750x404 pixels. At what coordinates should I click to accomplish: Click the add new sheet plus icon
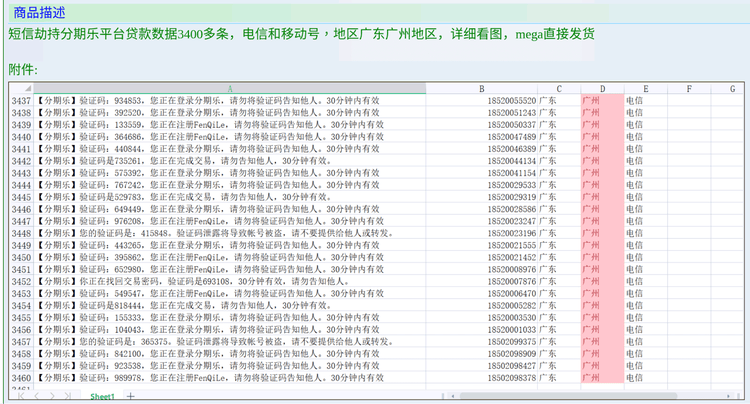(129, 397)
